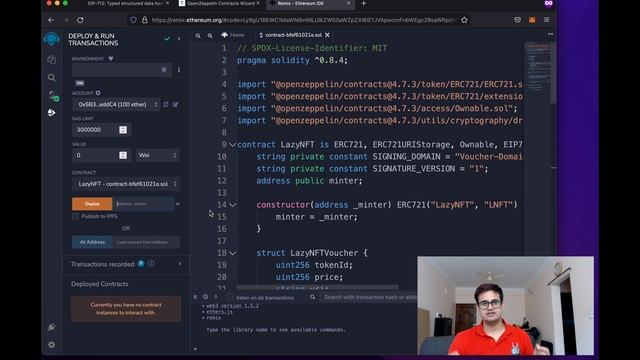Click the Pocket save icon in toolbar
The image size is (640, 360).
click(x=518, y=20)
